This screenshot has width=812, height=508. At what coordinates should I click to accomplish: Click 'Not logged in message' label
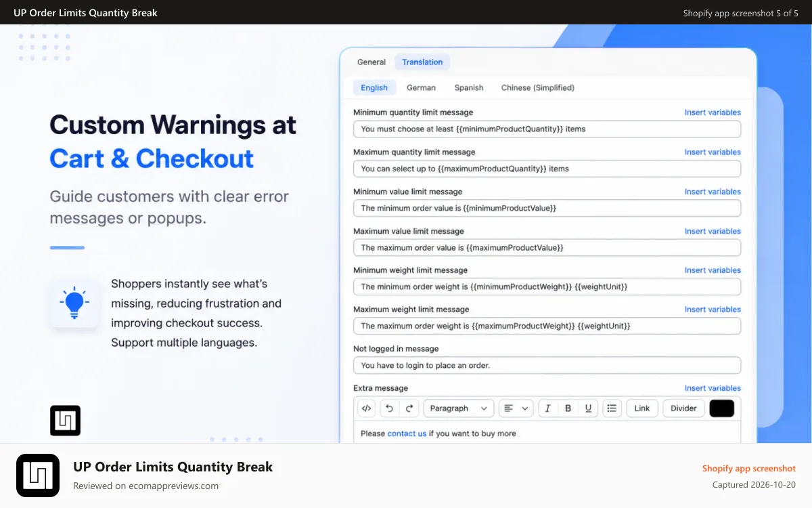coord(396,349)
